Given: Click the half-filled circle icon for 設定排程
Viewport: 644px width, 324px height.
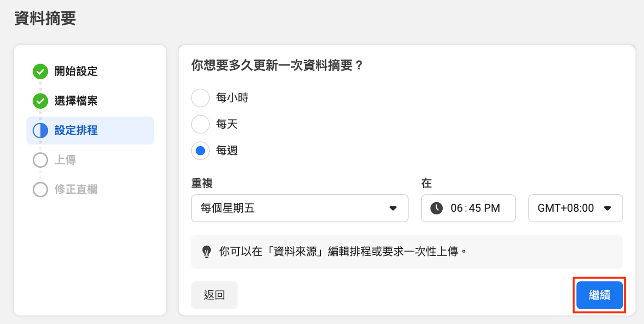Looking at the screenshot, I should coord(40,131).
